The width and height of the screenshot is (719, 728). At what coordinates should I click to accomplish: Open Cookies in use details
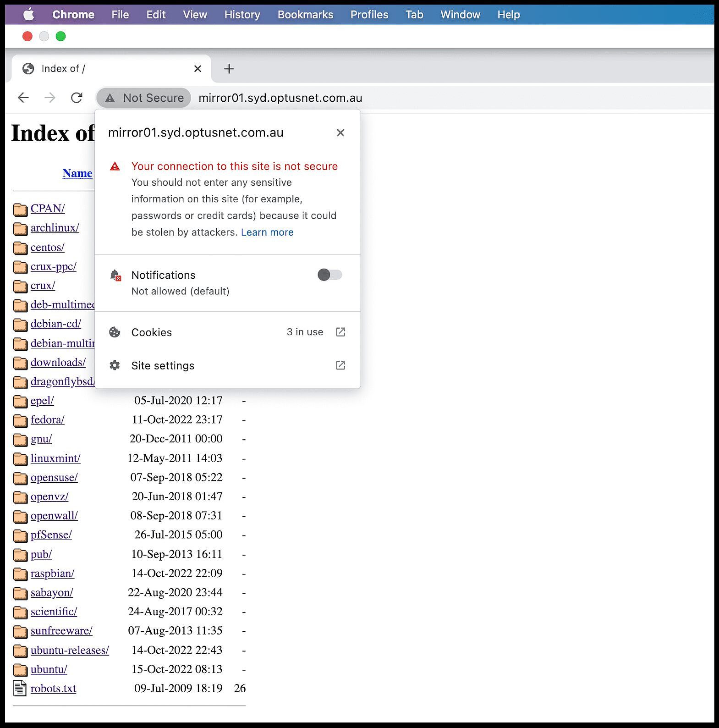(227, 332)
